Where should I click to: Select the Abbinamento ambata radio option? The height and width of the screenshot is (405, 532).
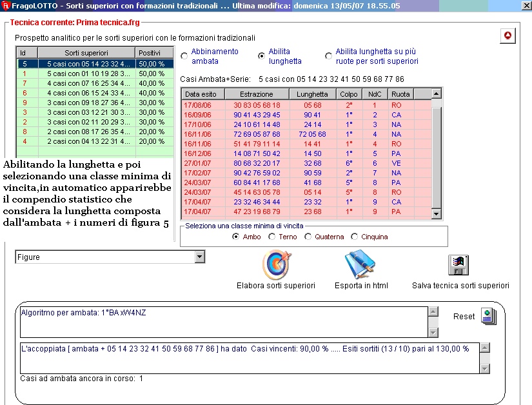tap(185, 56)
